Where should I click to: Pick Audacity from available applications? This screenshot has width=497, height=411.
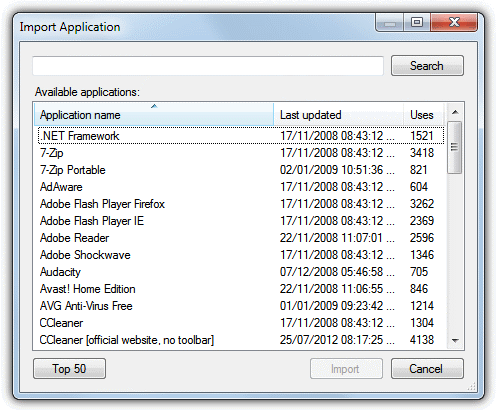[x=241, y=272]
